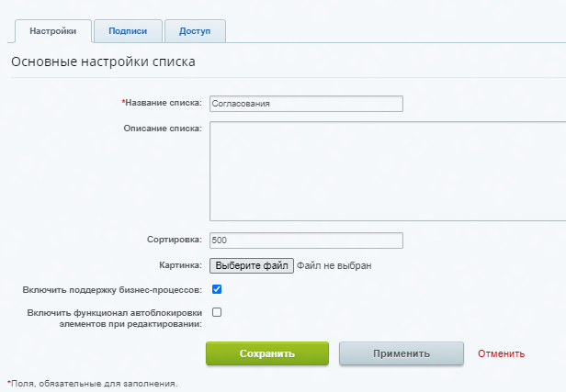
Task: Click the Описание списка label
Action: pos(163,129)
